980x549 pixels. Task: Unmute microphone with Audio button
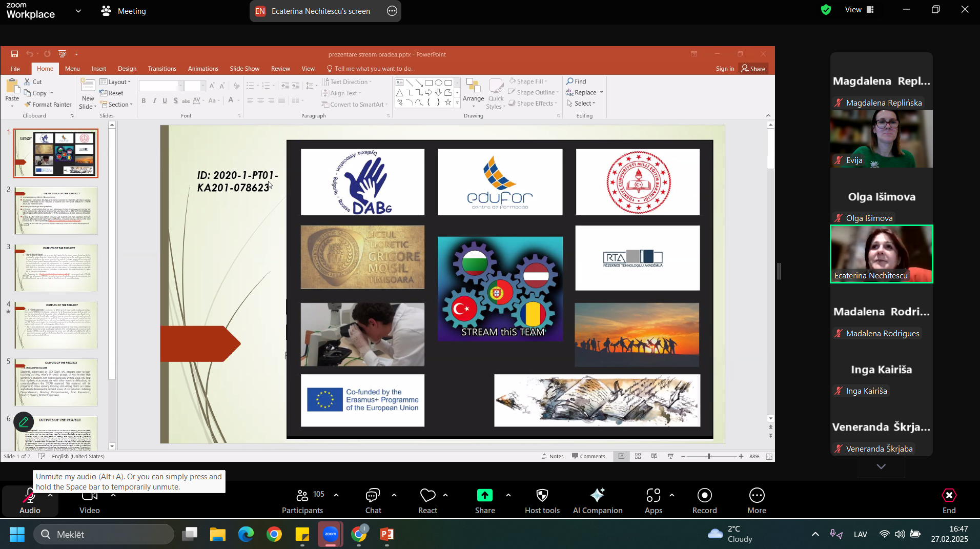coord(29,501)
